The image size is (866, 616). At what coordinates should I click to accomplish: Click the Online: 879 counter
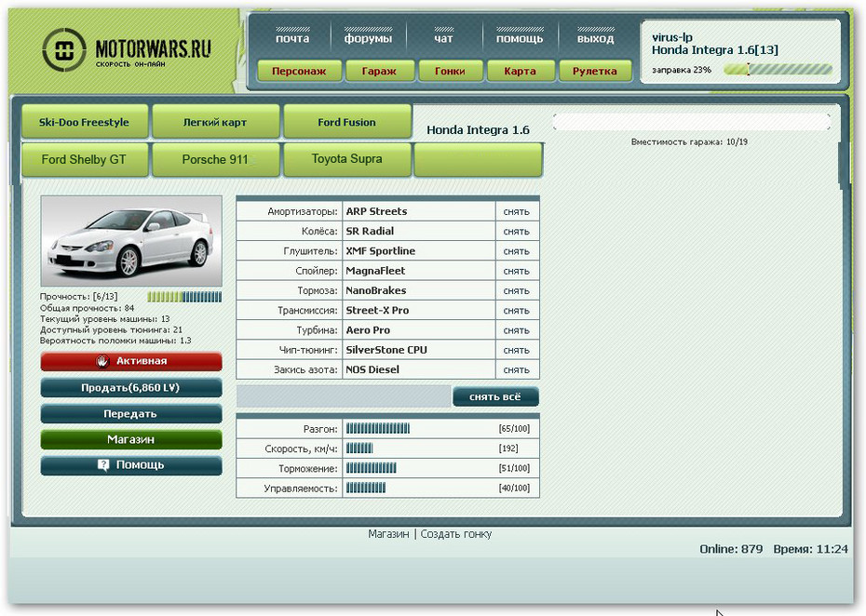coord(731,549)
